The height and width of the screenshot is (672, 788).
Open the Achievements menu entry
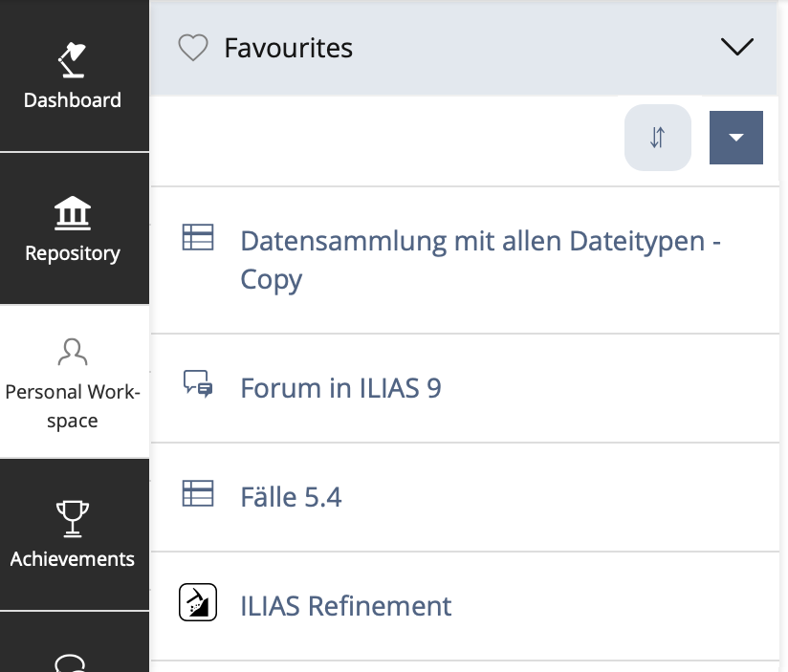tap(73, 559)
